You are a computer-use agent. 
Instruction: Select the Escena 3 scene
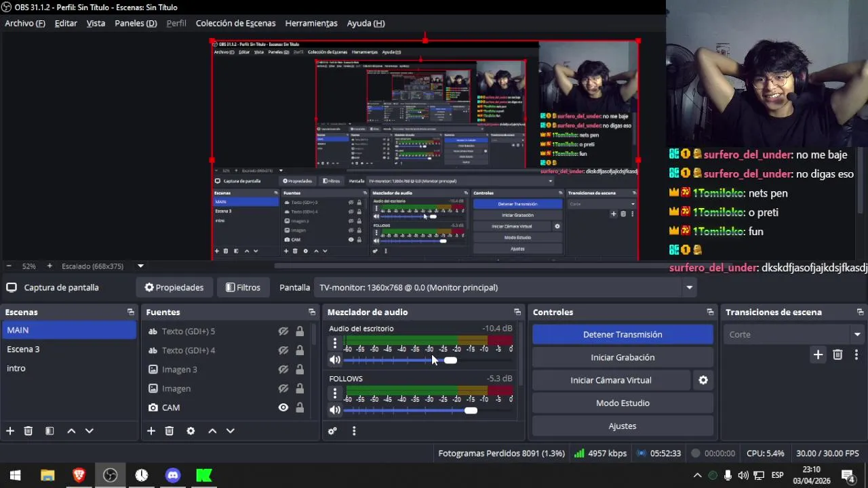click(x=69, y=349)
